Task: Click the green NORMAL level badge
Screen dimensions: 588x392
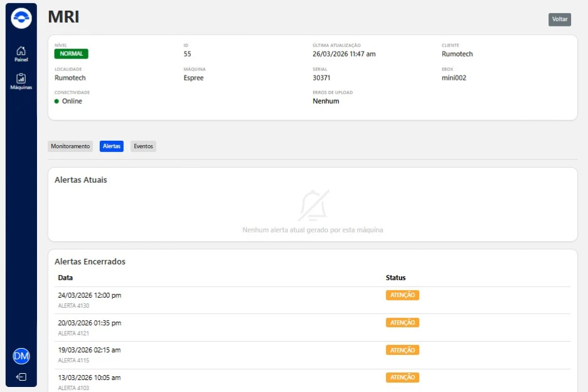Action: click(71, 54)
